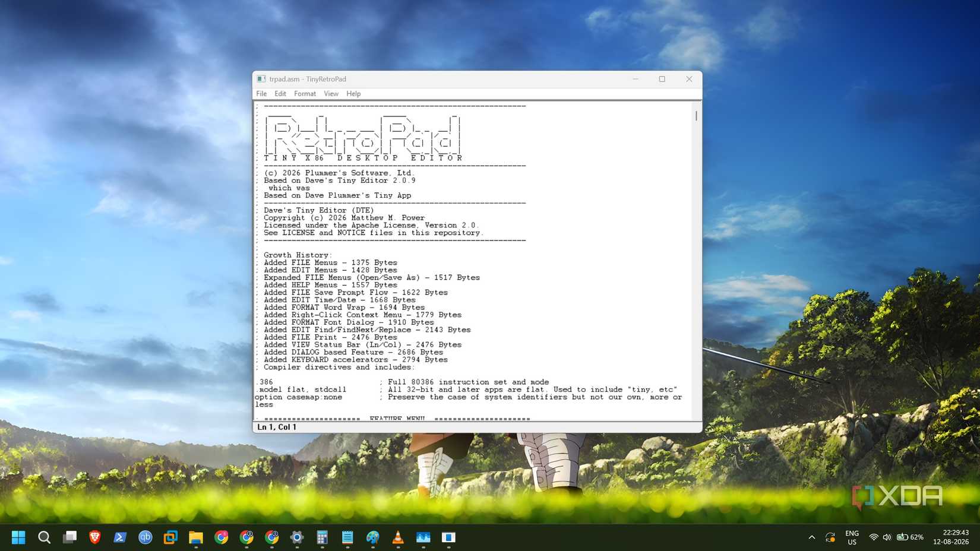Place cursor on 'Growth History:' line
980x551 pixels.
(x=298, y=255)
